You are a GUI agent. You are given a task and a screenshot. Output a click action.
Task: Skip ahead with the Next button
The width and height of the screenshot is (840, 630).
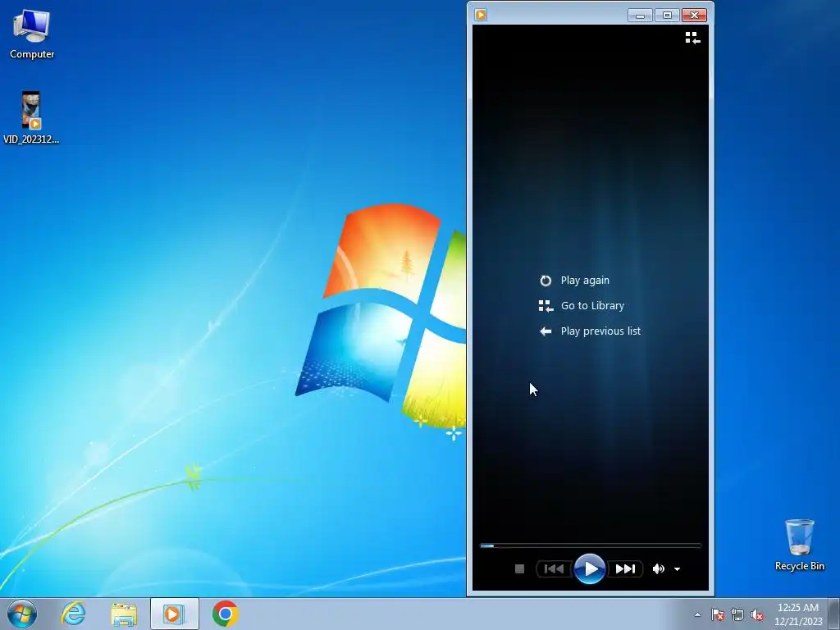(625, 569)
